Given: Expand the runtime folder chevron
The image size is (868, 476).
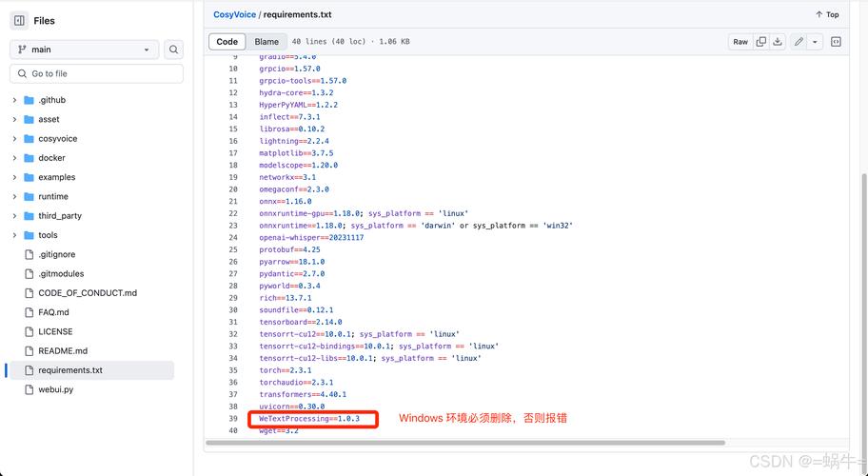Looking at the screenshot, I should 14,196.
